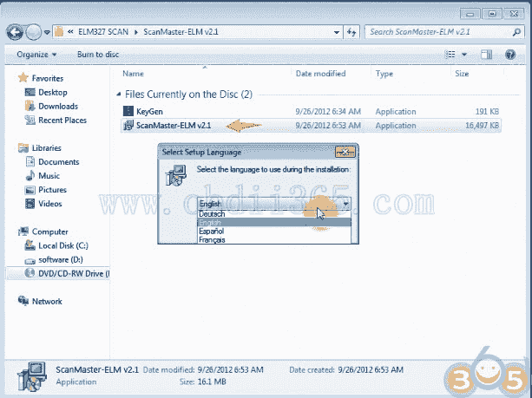This screenshot has width=532, height=398.
Task: Open Recent Places in the sidebar
Action: pyautogui.click(x=62, y=120)
